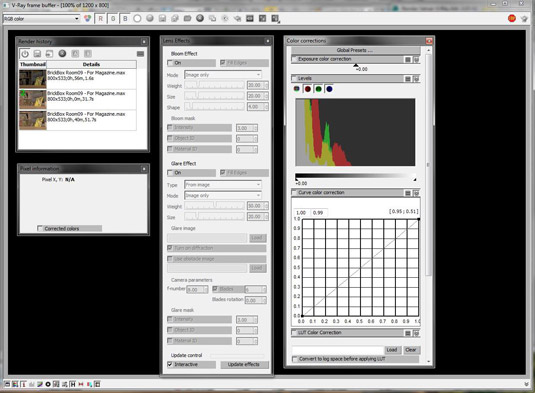Click the LUT Load button
The width and height of the screenshot is (535, 393).
pos(392,350)
